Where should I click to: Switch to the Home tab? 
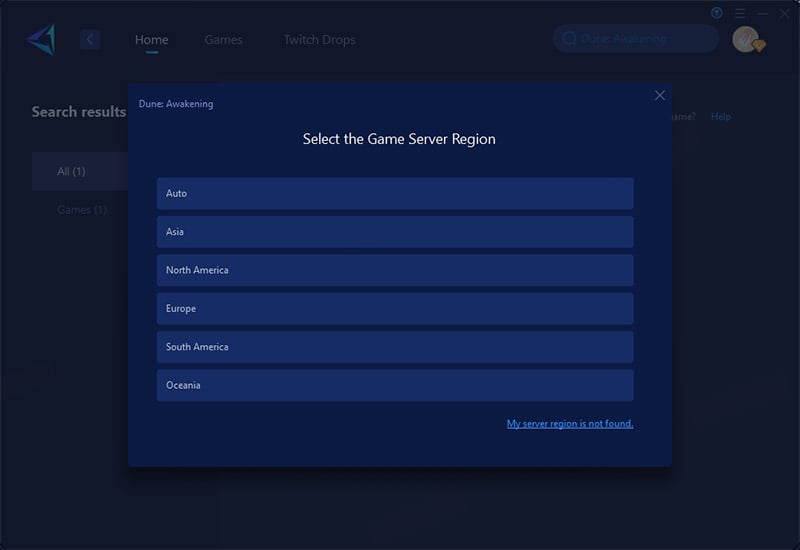[x=152, y=40]
